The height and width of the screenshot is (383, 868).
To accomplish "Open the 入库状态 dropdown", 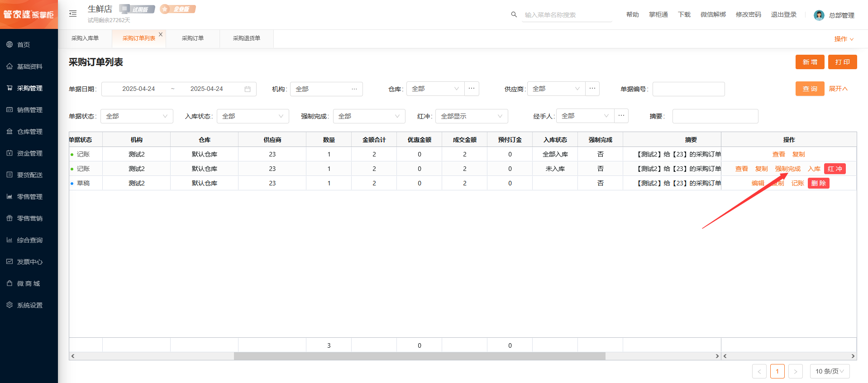I will tap(253, 116).
